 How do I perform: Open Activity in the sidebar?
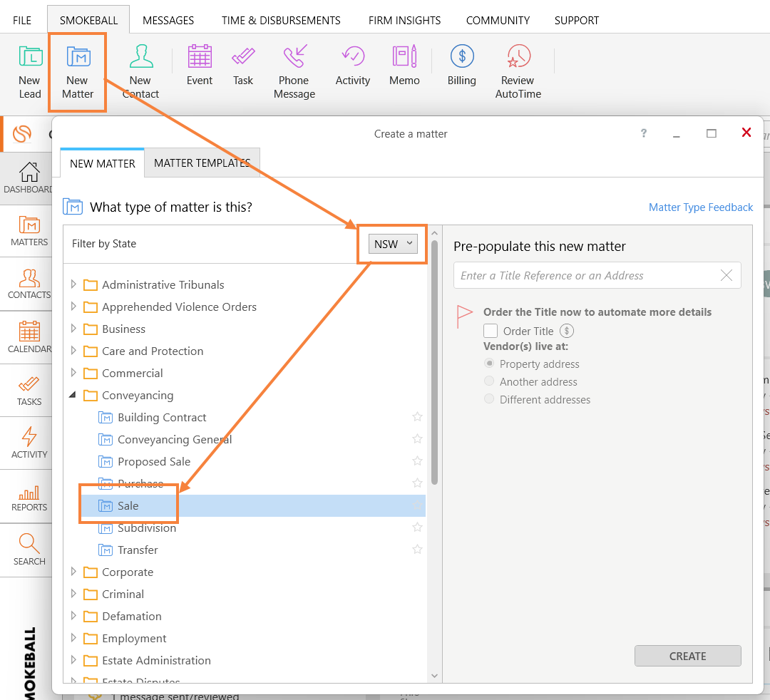click(x=29, y=443)
